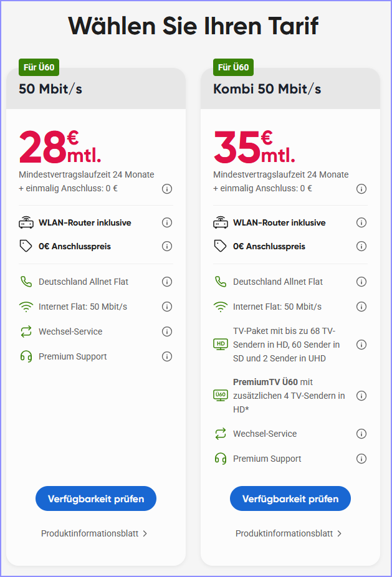392x577 pixels.
Task: Open Produktinformationsblatt for Kombi plan
Action: pyautogui.click(x=289, y=533)
